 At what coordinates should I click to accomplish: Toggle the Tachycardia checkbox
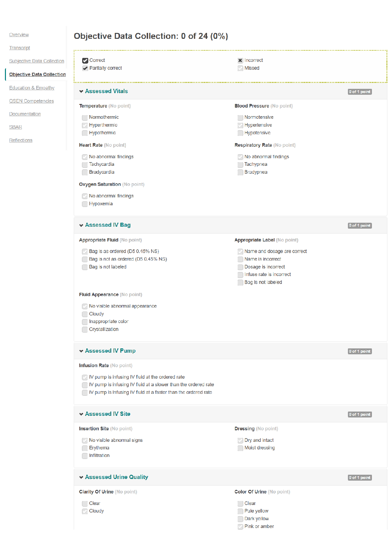coord(85,164)
